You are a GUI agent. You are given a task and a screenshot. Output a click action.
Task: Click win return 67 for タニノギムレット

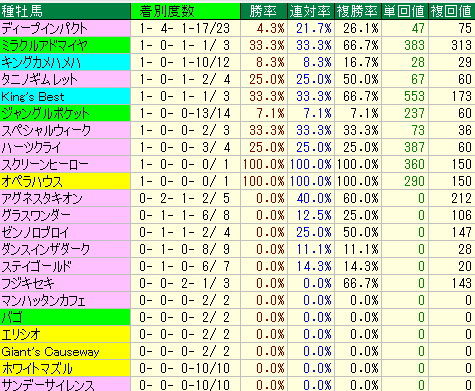[418, 79]
